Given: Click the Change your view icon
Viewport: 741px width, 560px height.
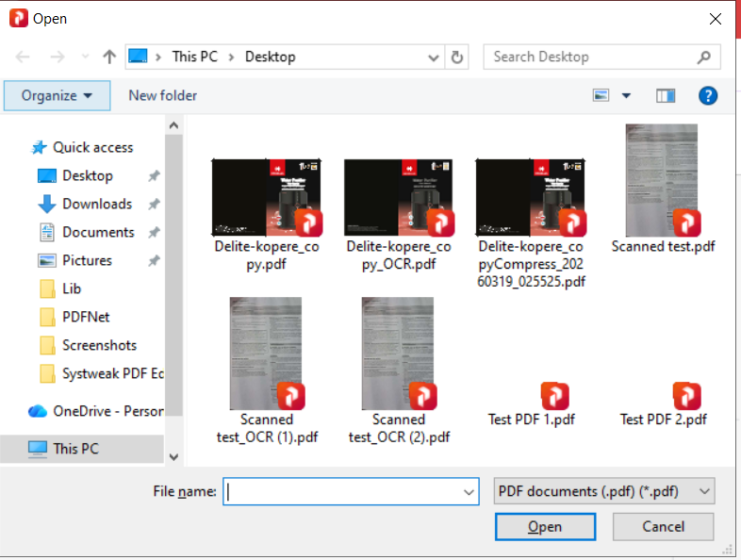Looking at the screenshot, I should click(601, 95).
